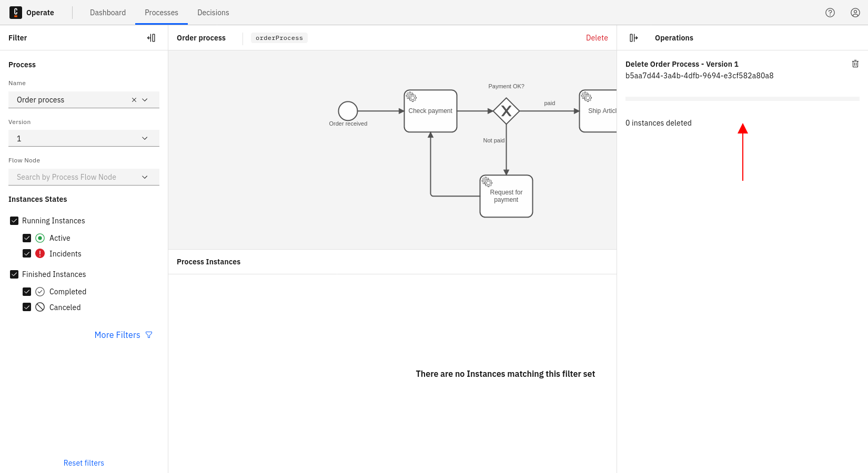Click the Camunda Operate logo icon
Image resolution: width=868 pixels, height=473 pixels.
coord(16,13)
